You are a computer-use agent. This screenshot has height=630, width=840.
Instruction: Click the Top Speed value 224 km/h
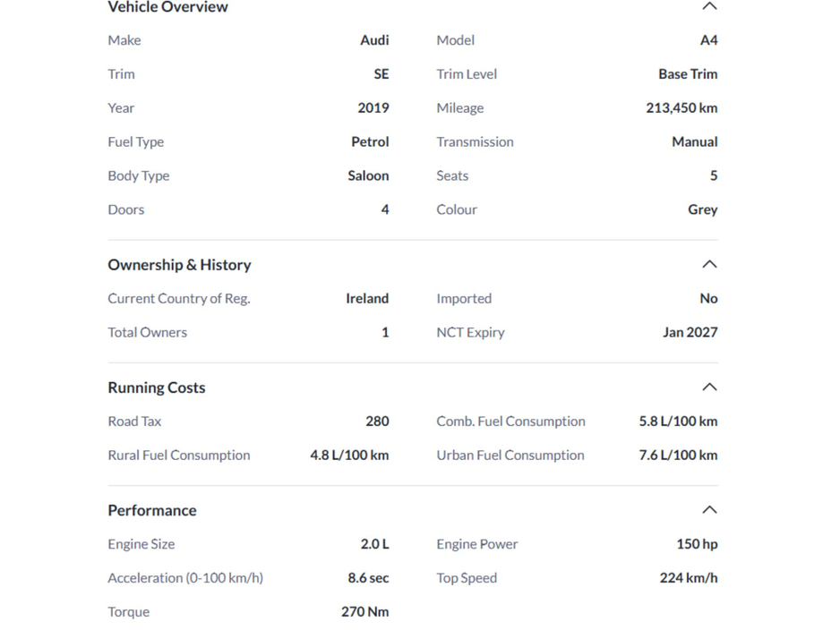tap(691, 577)
